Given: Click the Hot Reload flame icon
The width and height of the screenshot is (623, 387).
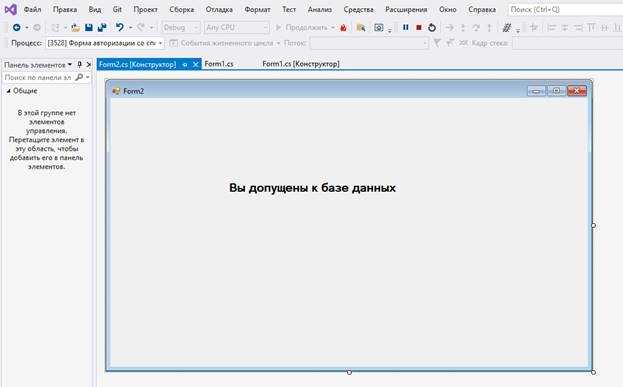Looking at the screenshot, I should coord(343,27).
